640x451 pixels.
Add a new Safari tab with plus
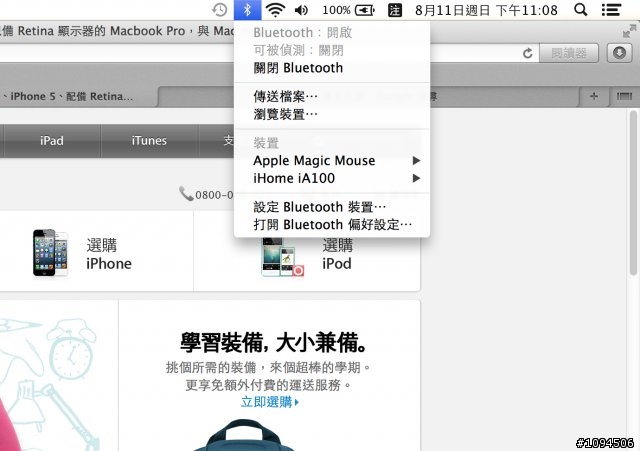pos(594,96)
